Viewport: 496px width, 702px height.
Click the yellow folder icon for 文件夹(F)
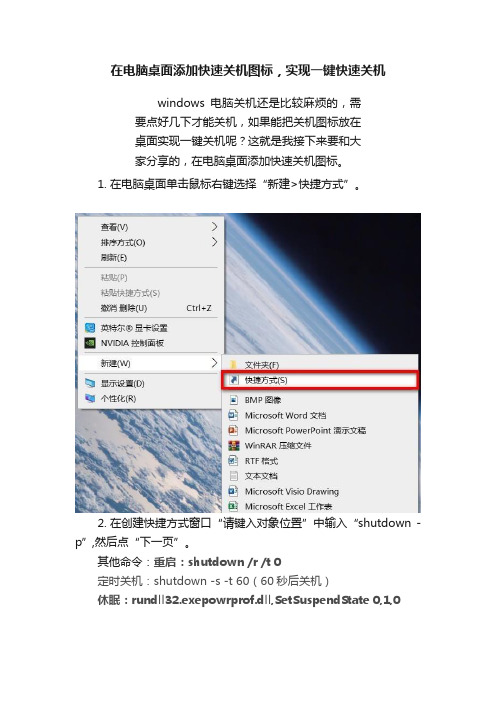pos(233,365)
